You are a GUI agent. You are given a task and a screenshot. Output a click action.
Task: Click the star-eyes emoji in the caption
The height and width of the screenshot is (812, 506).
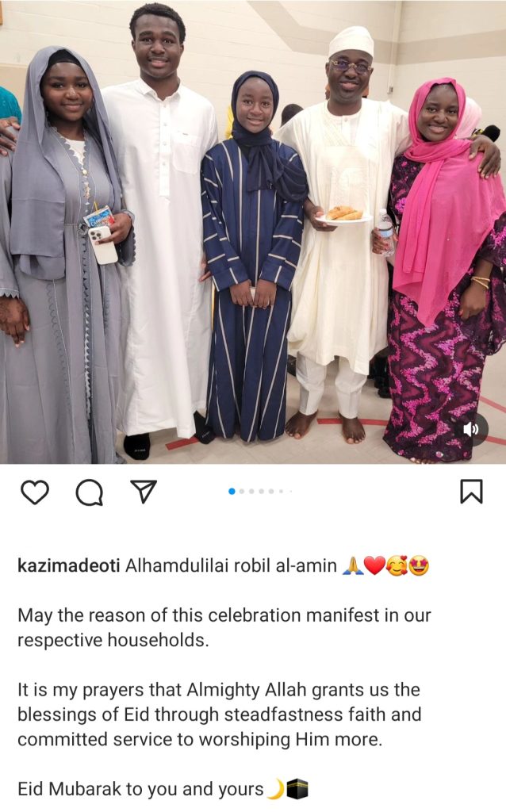419,565
